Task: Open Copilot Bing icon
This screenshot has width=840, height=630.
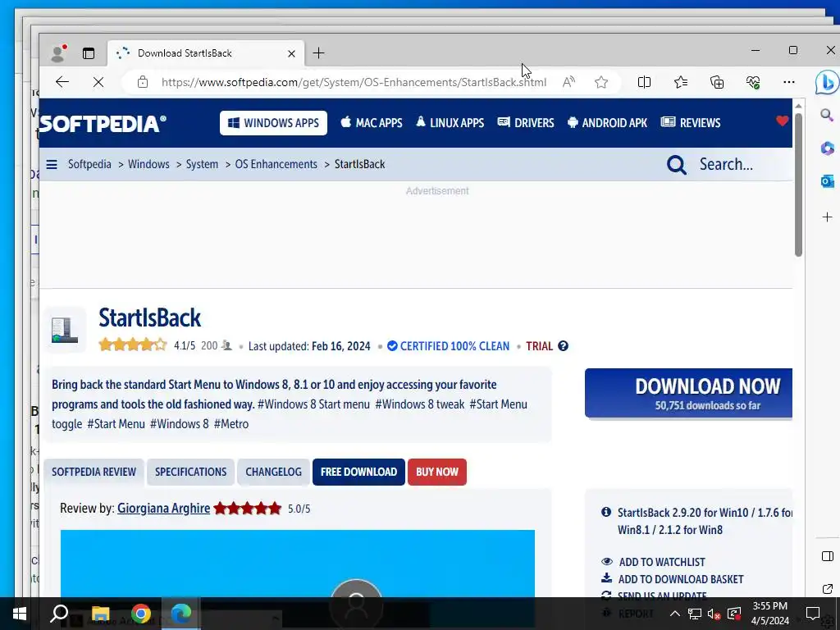Action: point(827,83)
